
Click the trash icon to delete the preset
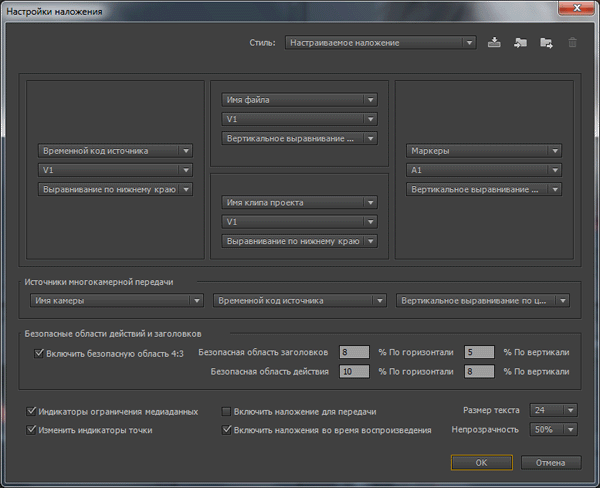pyautogui.click(x=572, y=42)
